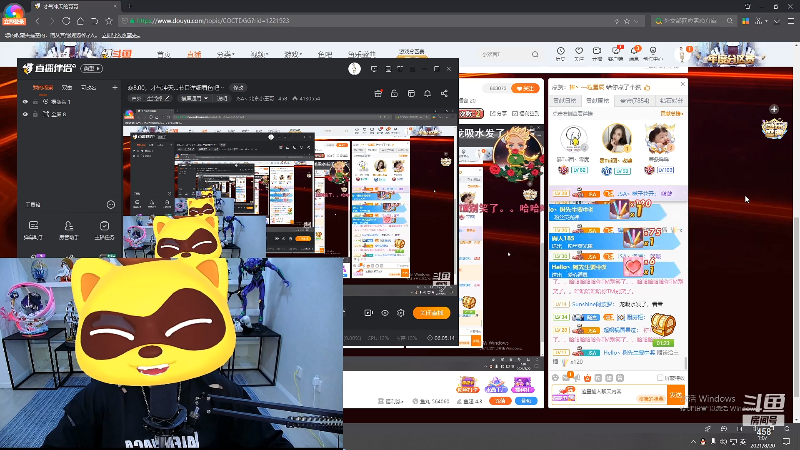Screen dimensions: 800x450
Task: Click the treasure chest in chat panel
Action: coord(663,324)
